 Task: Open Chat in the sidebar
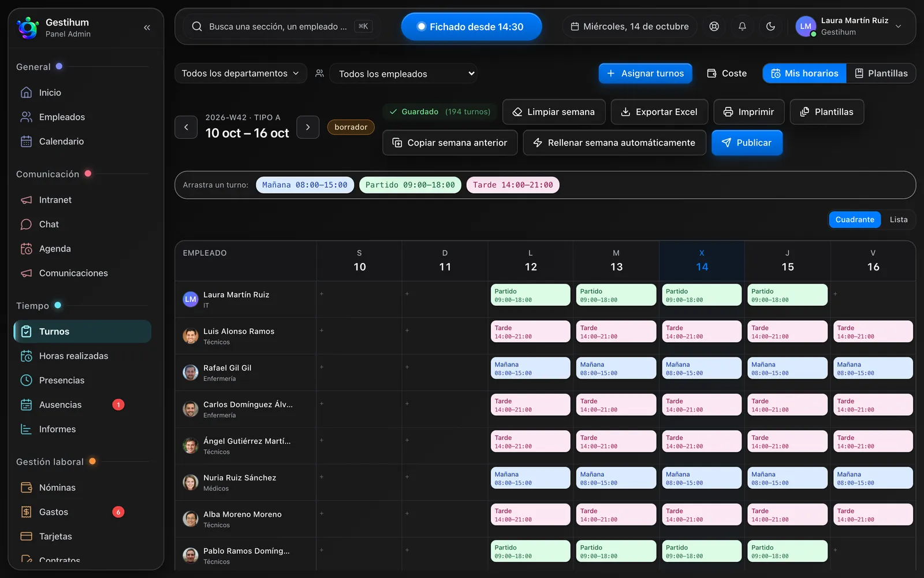coord(82,224)
